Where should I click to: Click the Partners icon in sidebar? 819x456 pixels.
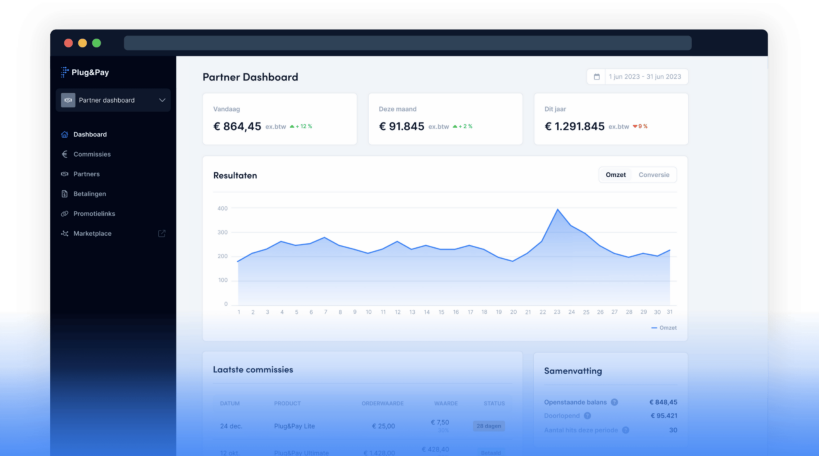(65, 174)
